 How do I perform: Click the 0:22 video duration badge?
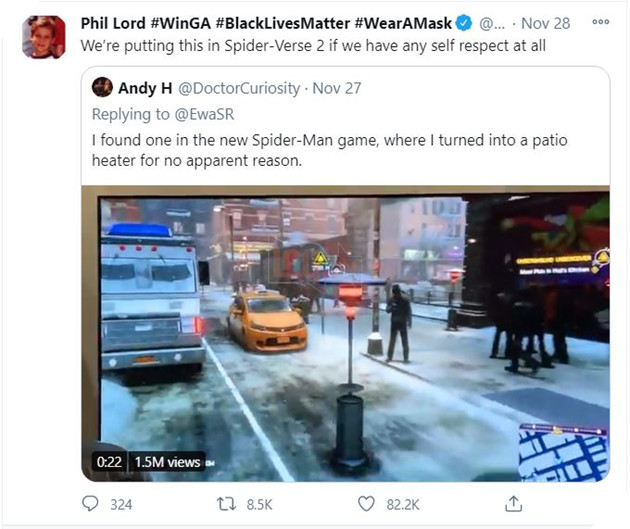(x=109, y=462)
